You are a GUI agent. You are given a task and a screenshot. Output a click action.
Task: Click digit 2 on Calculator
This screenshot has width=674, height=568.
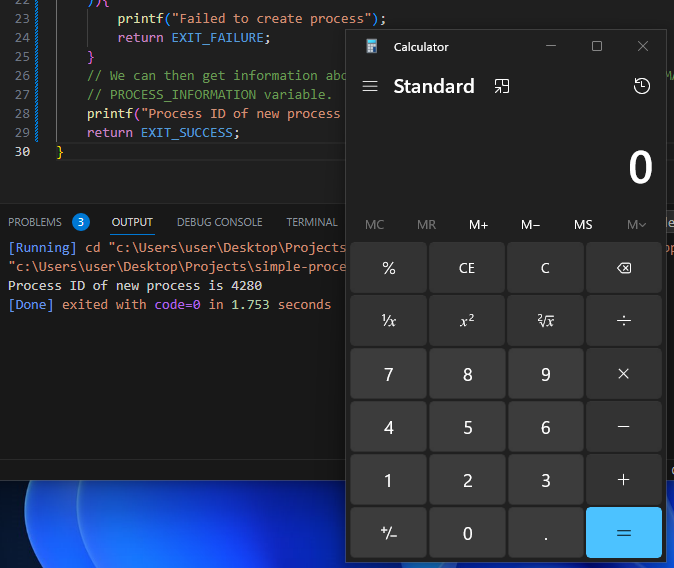tap(467, 480)
